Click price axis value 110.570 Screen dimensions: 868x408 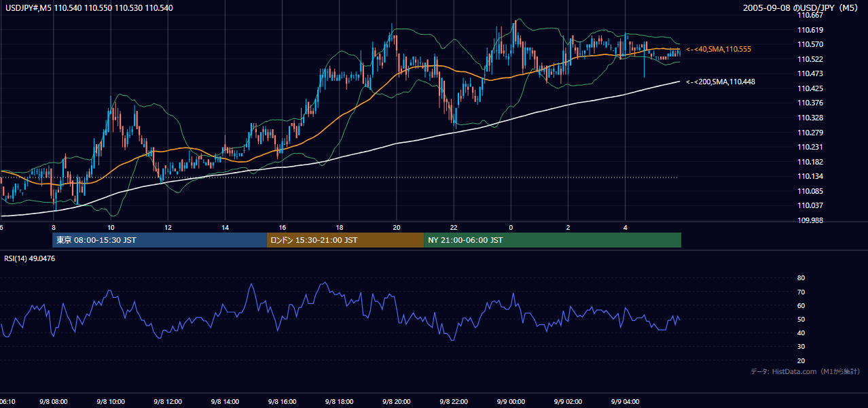(x=811, y=44)
